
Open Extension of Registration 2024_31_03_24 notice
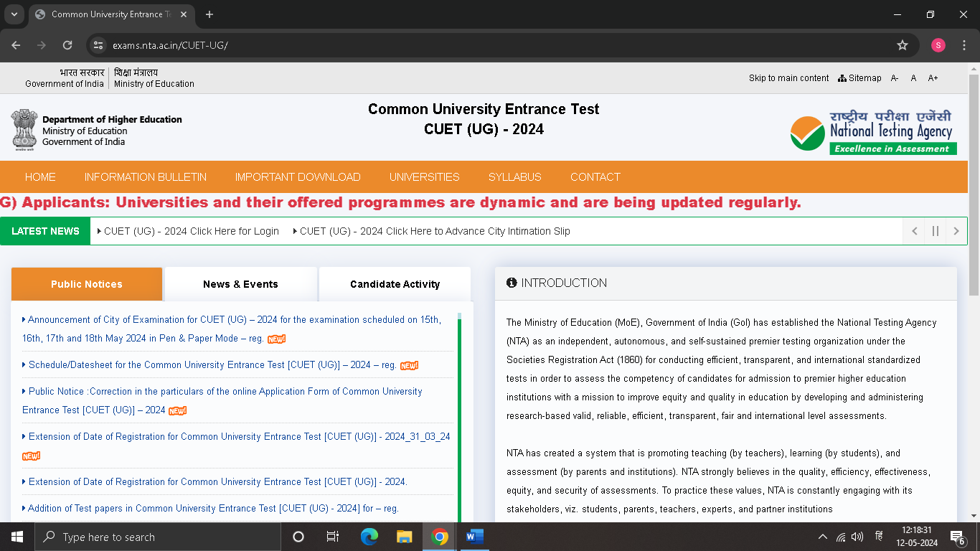click(236, 437)
